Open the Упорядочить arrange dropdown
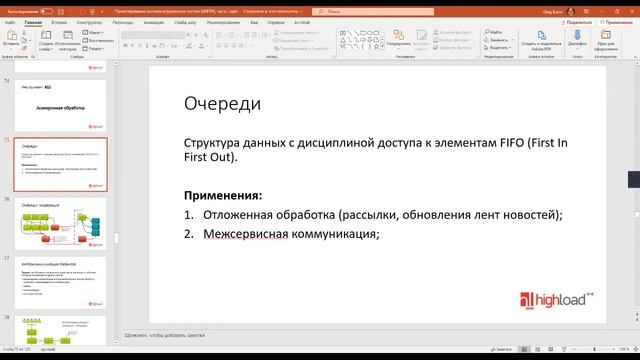The width and height of the screenshot is (640, 360). (398, 40)
